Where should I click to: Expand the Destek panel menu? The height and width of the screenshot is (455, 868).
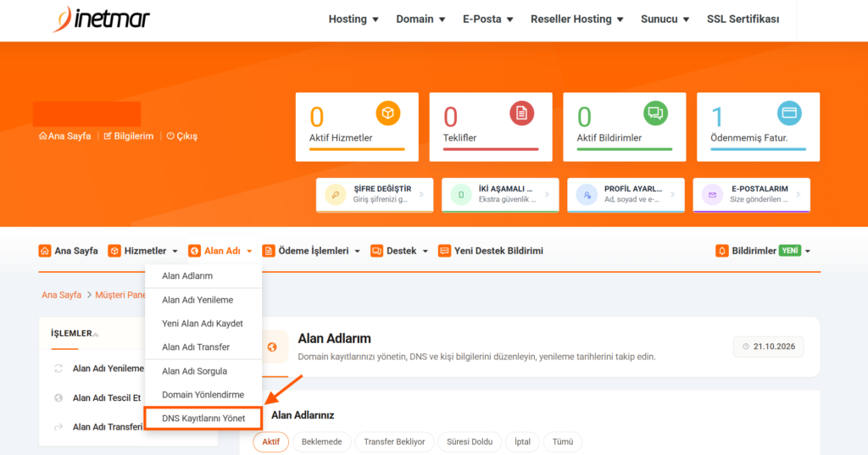tap(426, 252)
